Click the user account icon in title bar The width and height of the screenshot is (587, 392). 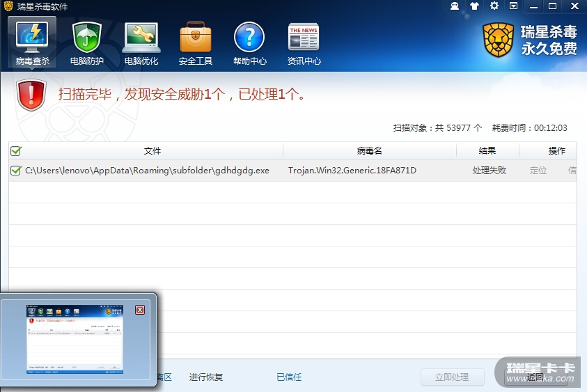(x=455, y=6)
